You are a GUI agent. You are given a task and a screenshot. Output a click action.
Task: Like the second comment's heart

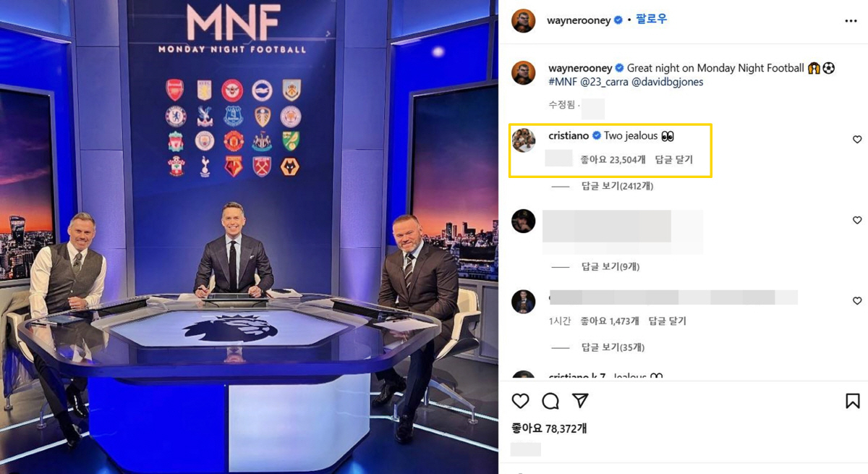(x=857, y=220)
